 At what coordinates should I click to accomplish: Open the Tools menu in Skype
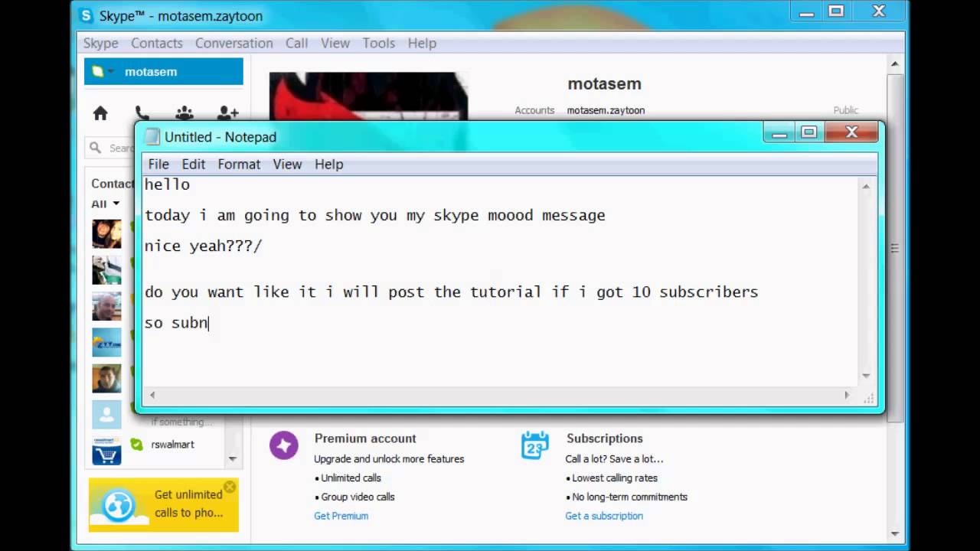point(378,43)
